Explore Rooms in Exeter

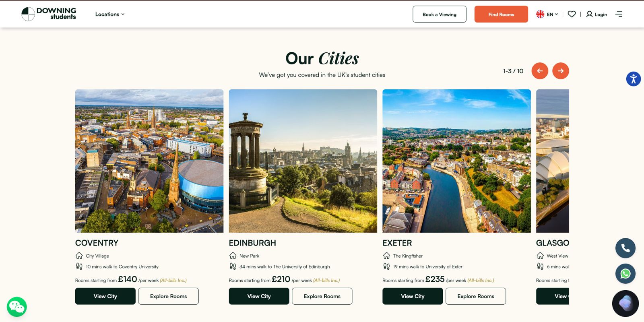[x=476, y=296]
